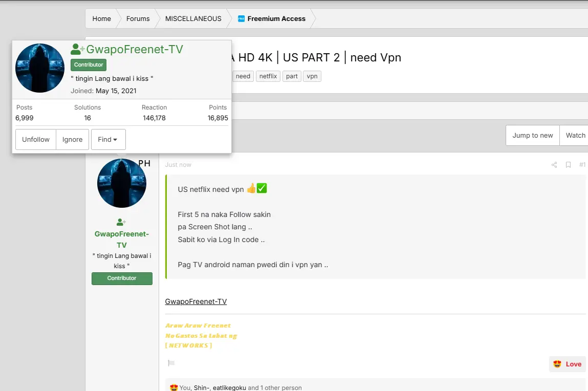Click the Watch thread button
This screenshot has width=588, height=391.
[x=575, y=135]
